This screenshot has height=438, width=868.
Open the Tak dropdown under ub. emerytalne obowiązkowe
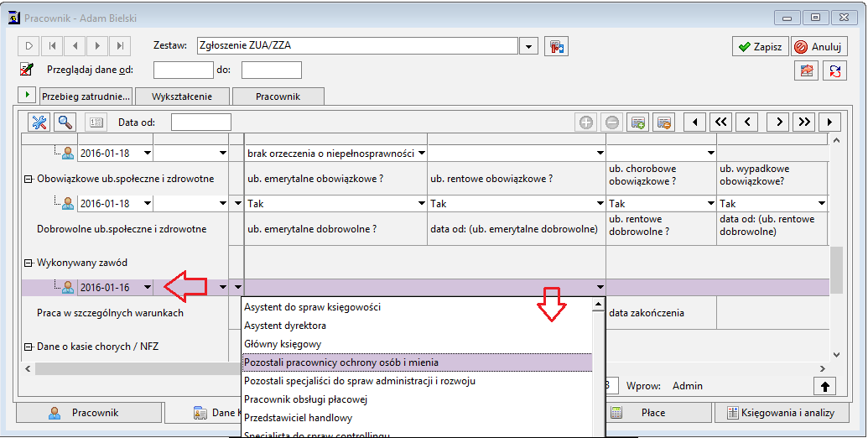[x=421, y=203]
